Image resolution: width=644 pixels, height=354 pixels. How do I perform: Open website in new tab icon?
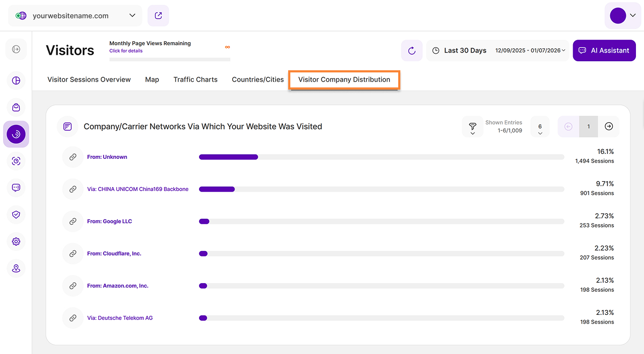[158, 16]
